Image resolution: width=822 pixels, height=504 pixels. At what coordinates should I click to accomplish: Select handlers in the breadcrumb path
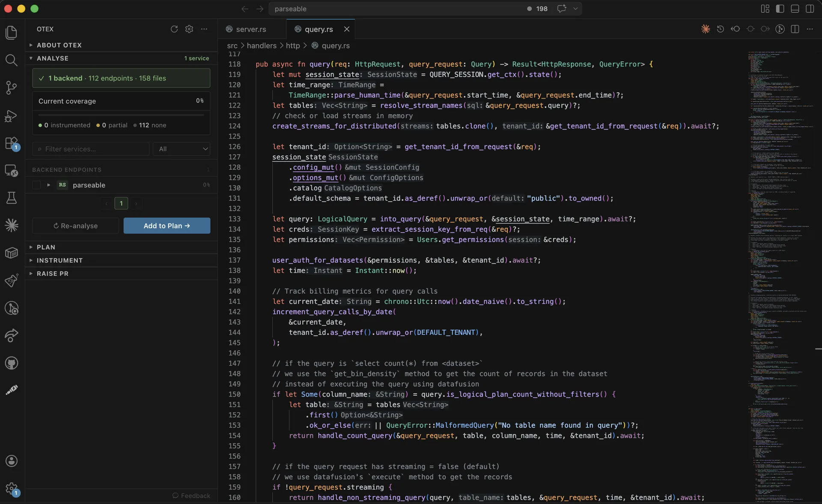click(262, 45)
